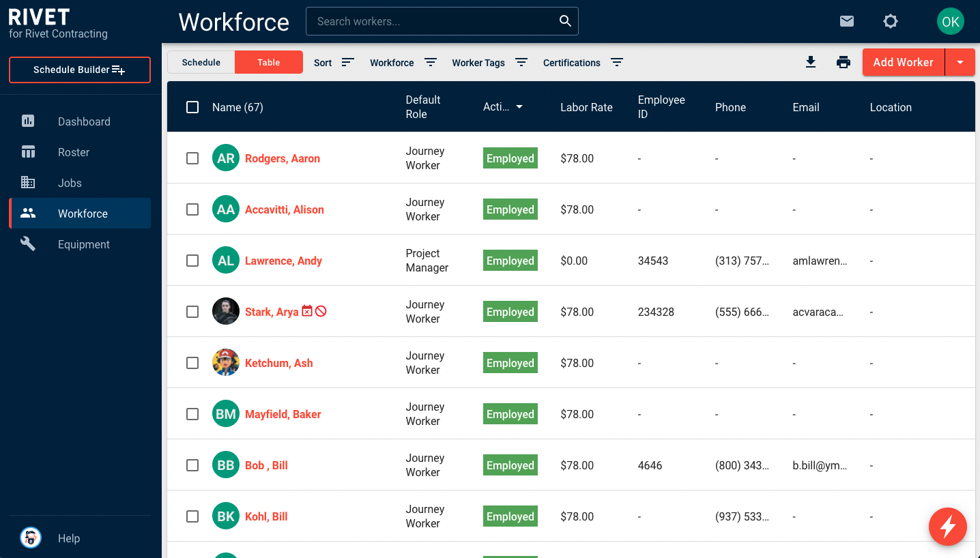Click the $0.00 labor rate cell
The width and height of the screenshot is (980, 558).
click(574, 261)
